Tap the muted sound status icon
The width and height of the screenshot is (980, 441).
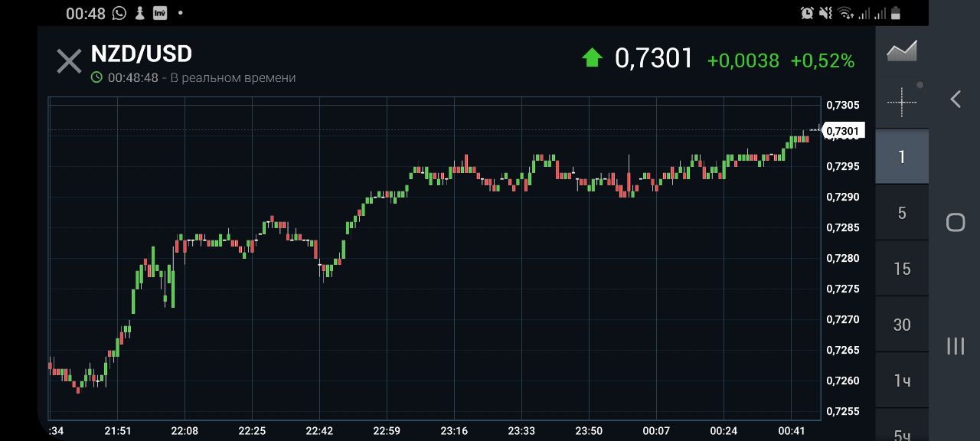click(x=825, y=13)
